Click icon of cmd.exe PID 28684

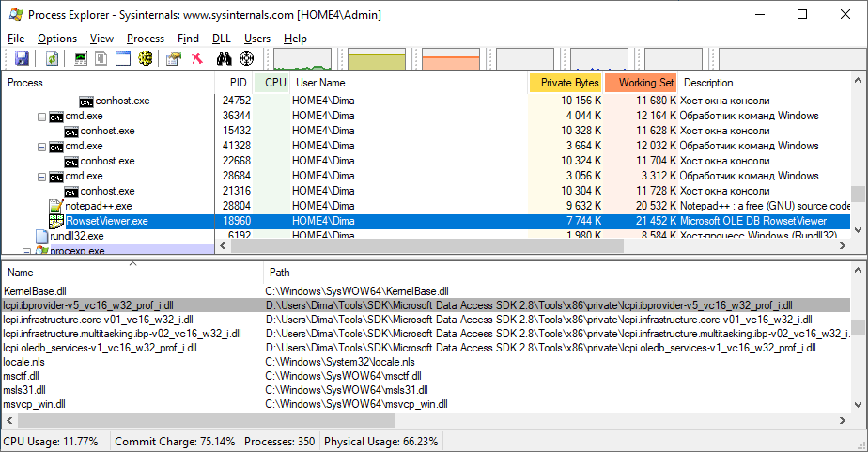tap(56, 176)
